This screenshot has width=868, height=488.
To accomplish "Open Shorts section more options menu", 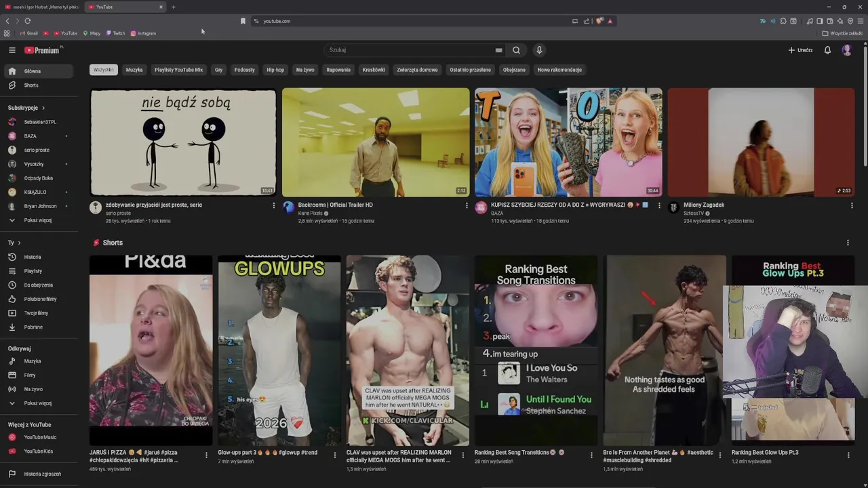I will pyautogui.click(x=848, y=243).
